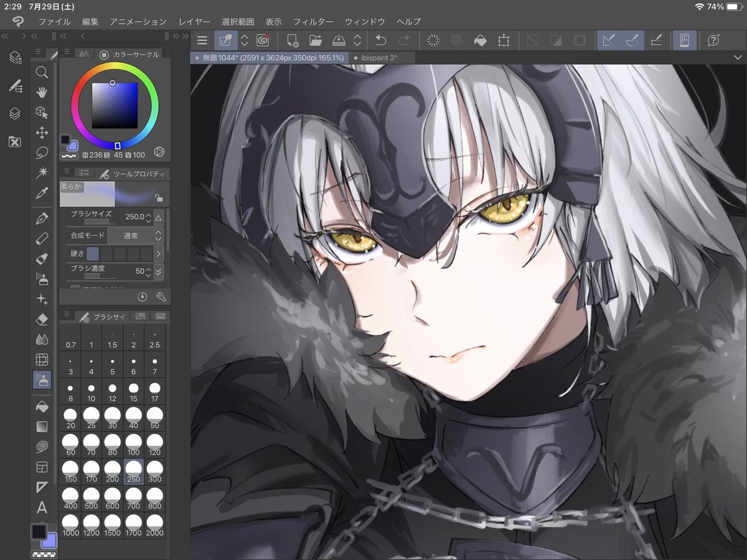747x560 pixels.
Task: Open the 合成モード blending mode dropdown
Action: coord(134,236)
